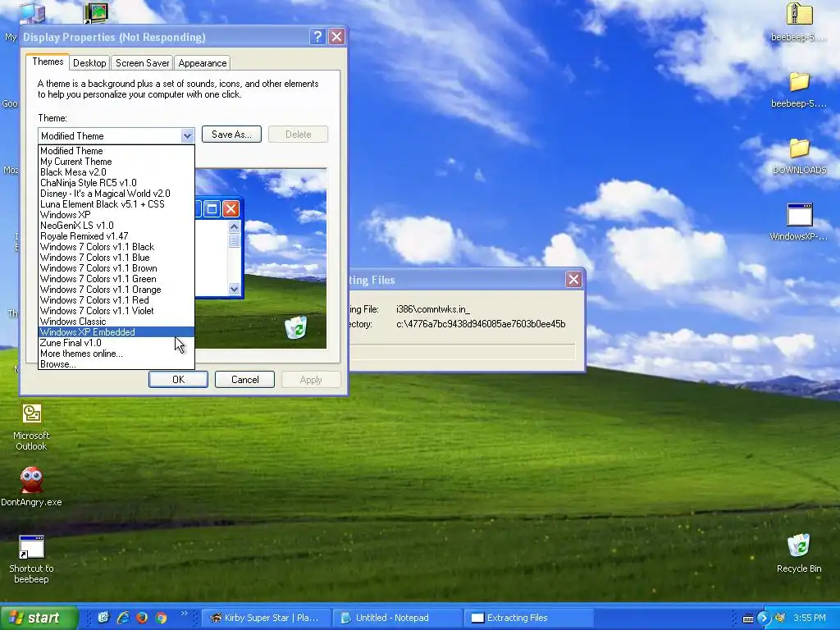The image size is (840, 630).
Task: Click the extraction directory path text
Action: [x=481, y=324]
